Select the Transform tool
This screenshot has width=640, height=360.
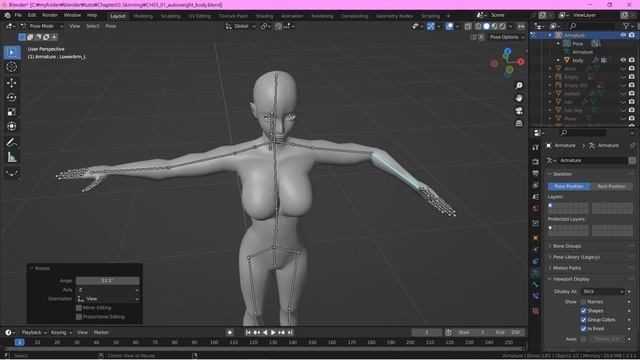click(11, 126)
